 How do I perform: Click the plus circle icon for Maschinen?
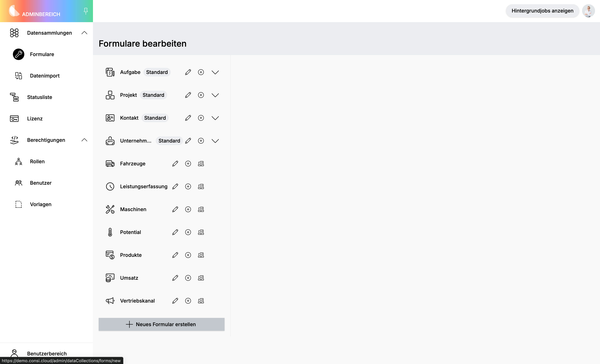click(188, 210)
